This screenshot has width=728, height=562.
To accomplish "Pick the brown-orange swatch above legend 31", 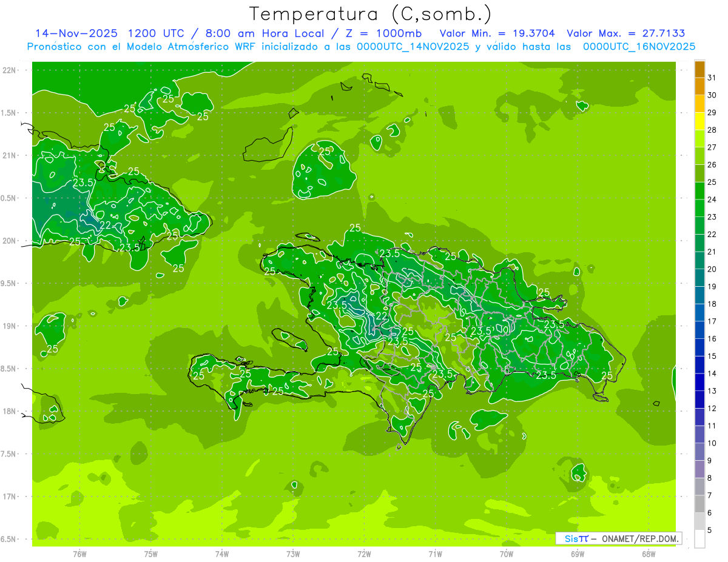I will click(700, 69).
